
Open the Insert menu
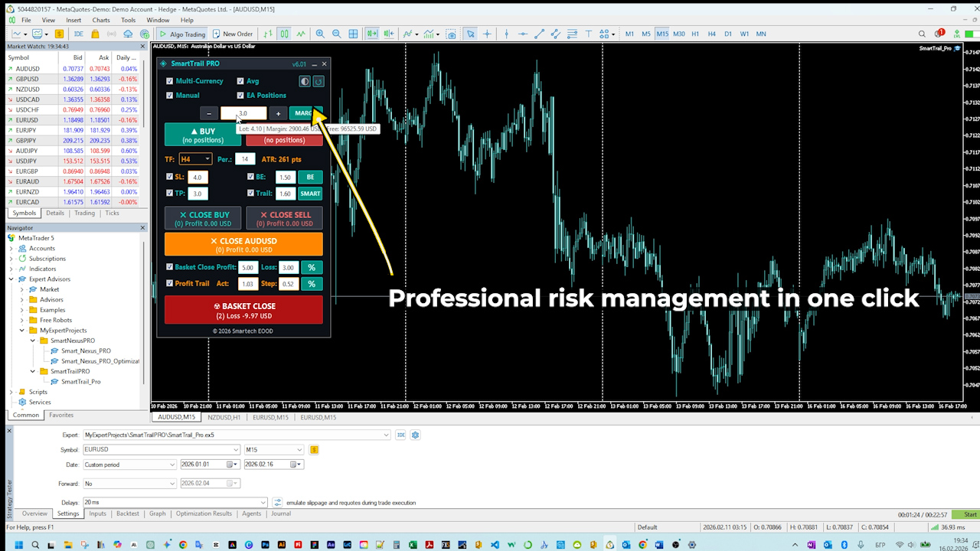pyautogui.click(x=73, y=20)
